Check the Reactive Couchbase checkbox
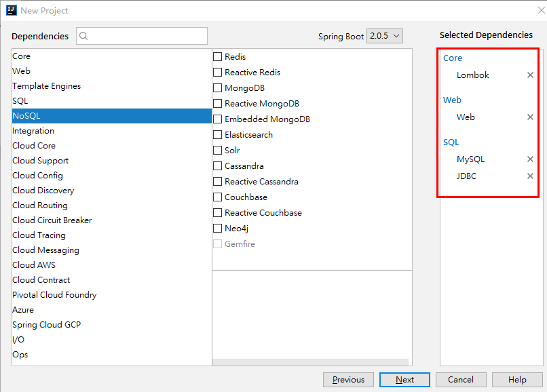The height and width of the screenshot is (392, 547). pyautogui.click(x=217, y=212)
